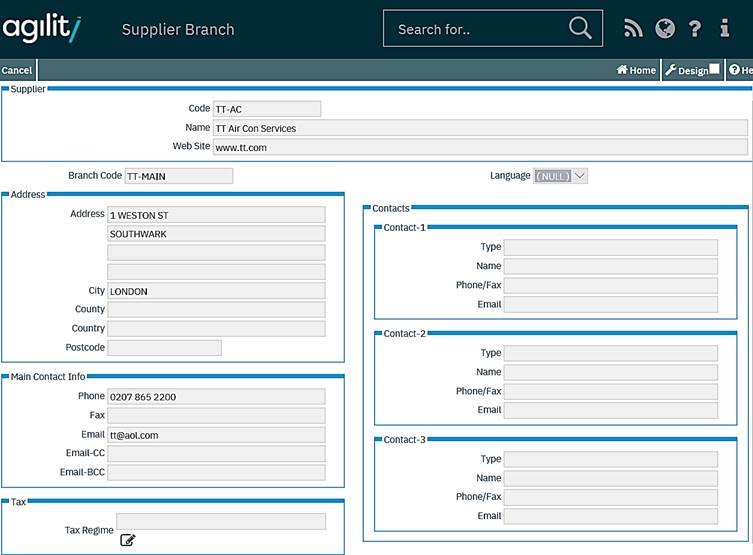This screenshot has width=753, height=555.
Task: Click the Postcode field
Action: [164, 348]
